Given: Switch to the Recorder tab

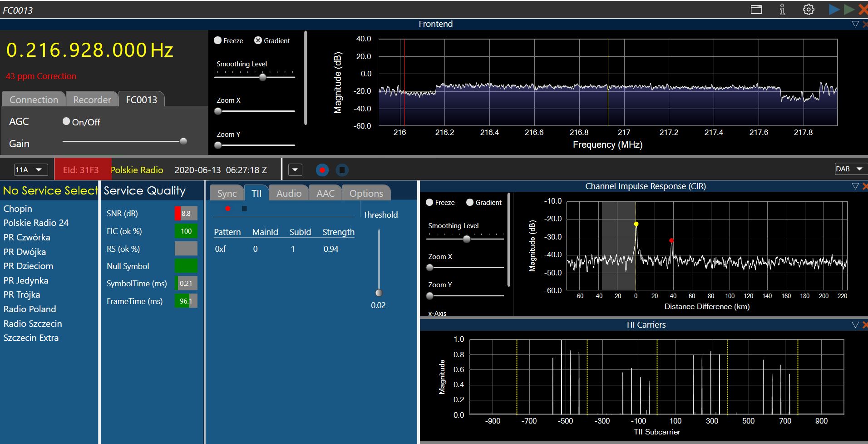Looking at the screenshot, I should 92,100.
